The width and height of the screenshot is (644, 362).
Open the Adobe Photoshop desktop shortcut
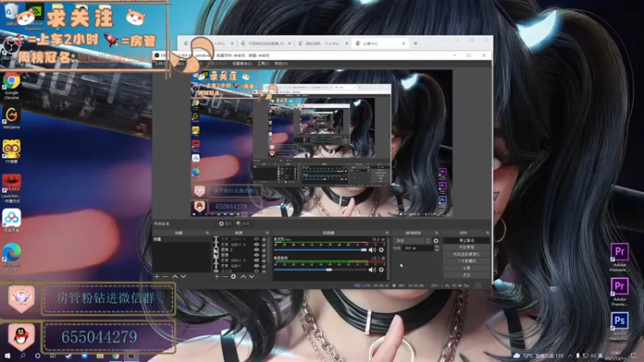coord(619,327)
